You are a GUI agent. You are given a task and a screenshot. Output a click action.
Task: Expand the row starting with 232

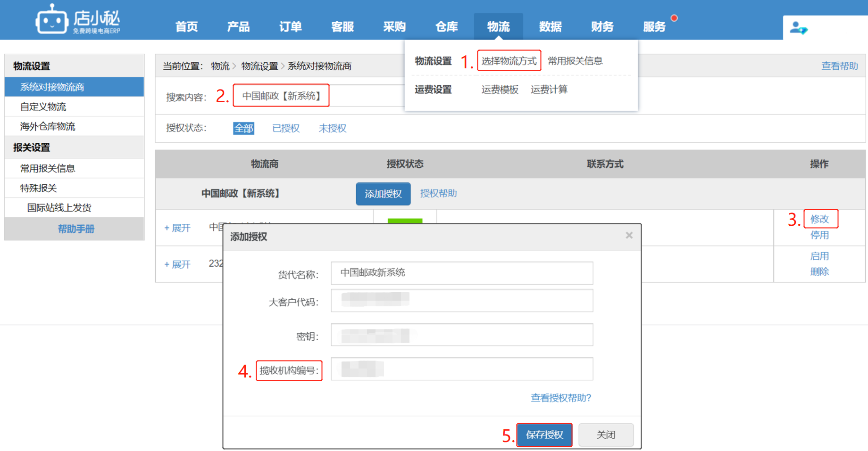click(x=177, y=264)
